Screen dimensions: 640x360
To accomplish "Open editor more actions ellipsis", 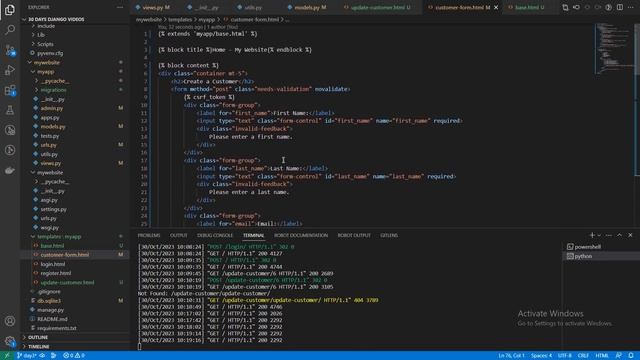I will pyautogui.click(x=631, y=7).
